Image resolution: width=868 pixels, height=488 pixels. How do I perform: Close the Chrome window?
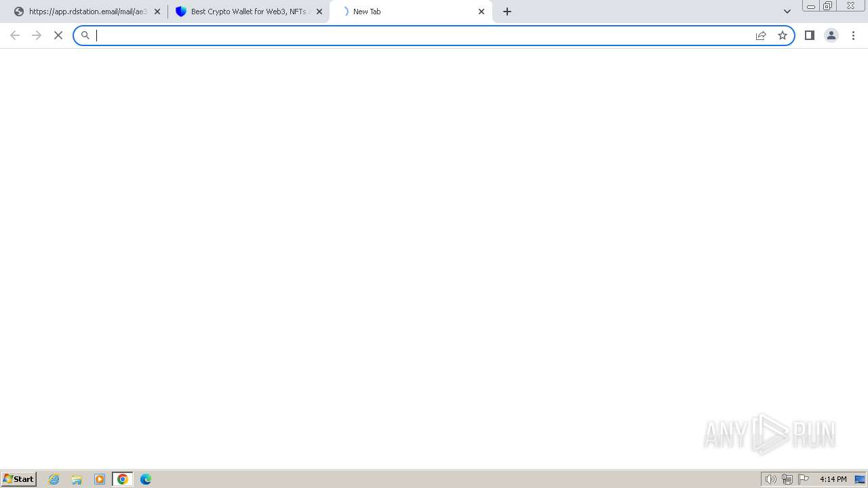click(850, 6)
